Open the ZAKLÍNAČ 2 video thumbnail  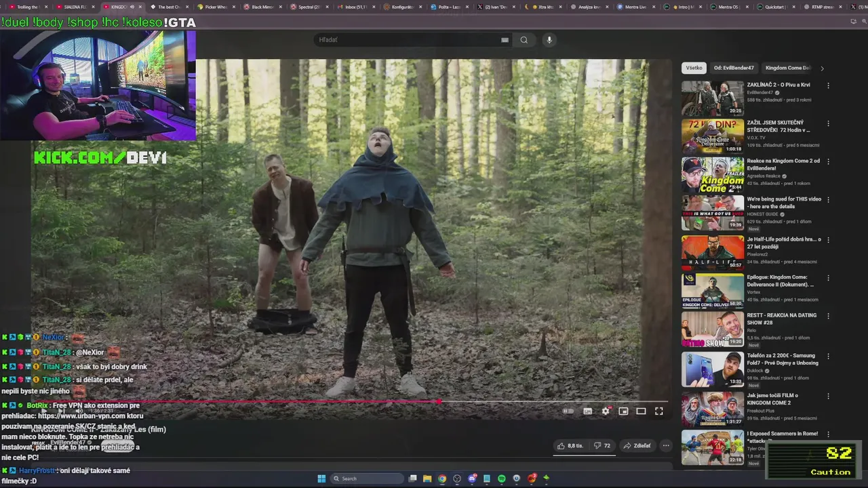pos(713,99)
